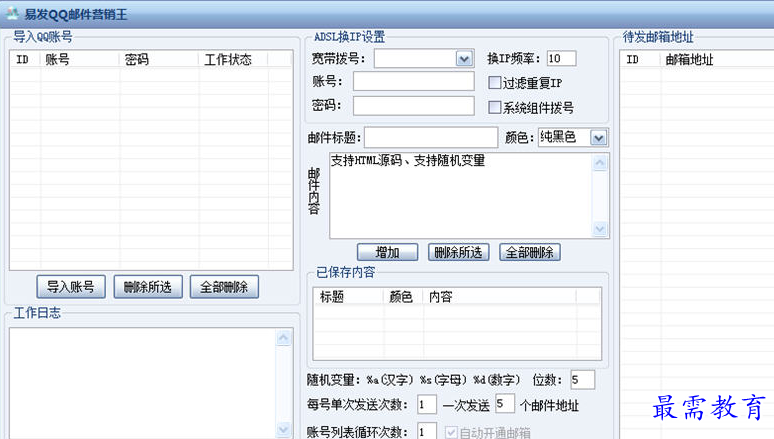Click 删除所选 below the mail content
This screenshot has height=439, width=774.
[459, 252]
